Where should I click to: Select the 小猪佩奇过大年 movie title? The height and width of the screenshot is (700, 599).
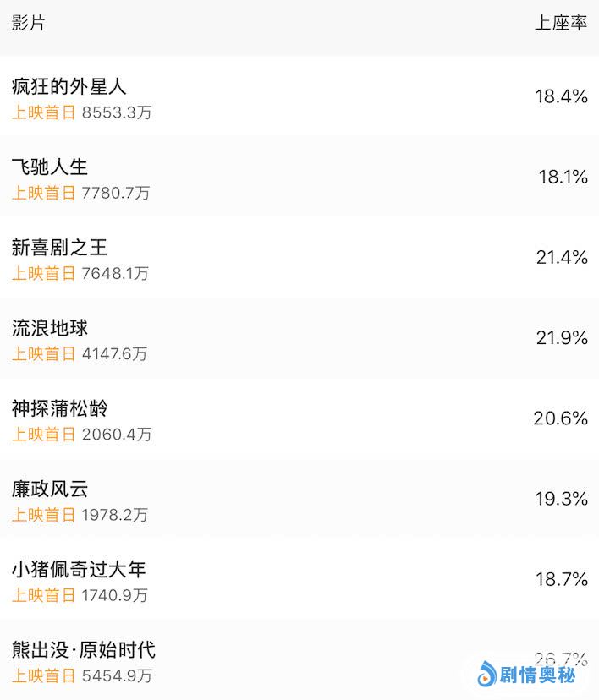coord(79,569)
